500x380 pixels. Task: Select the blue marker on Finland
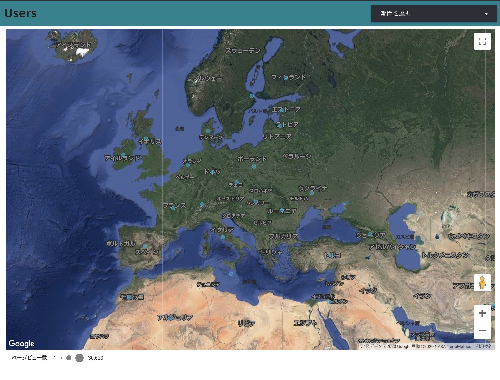[x=286, y=78]
